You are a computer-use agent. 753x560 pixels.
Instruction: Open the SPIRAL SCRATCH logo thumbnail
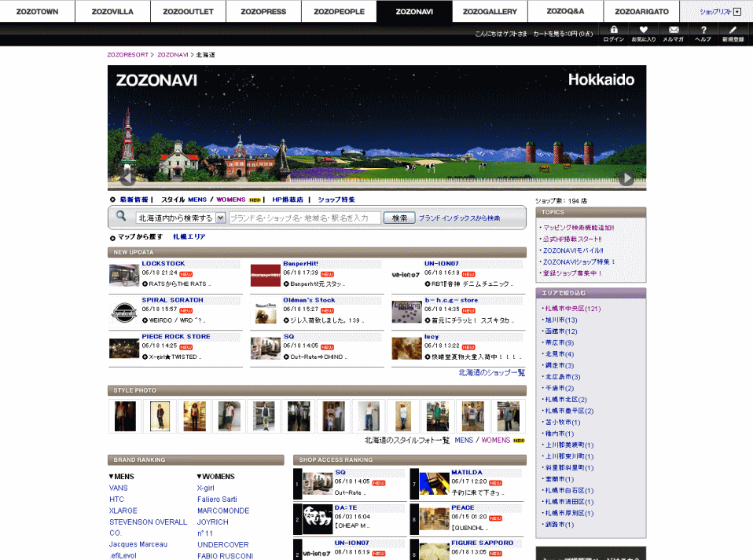coord(124,312)
